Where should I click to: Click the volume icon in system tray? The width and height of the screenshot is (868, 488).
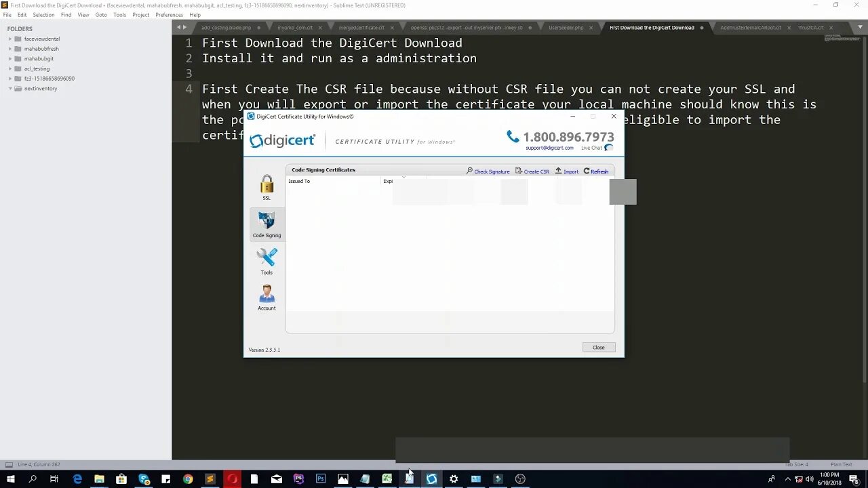pyautogui.click(x=810, y=479)
